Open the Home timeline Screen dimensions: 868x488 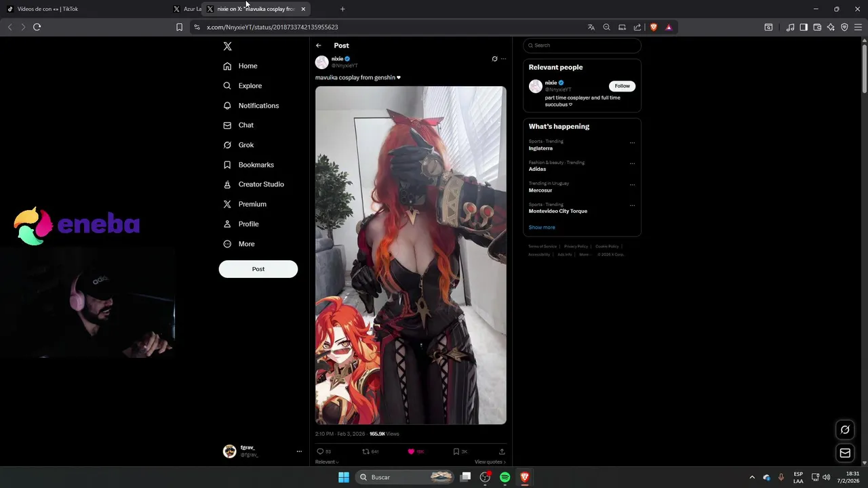(241, 66)
